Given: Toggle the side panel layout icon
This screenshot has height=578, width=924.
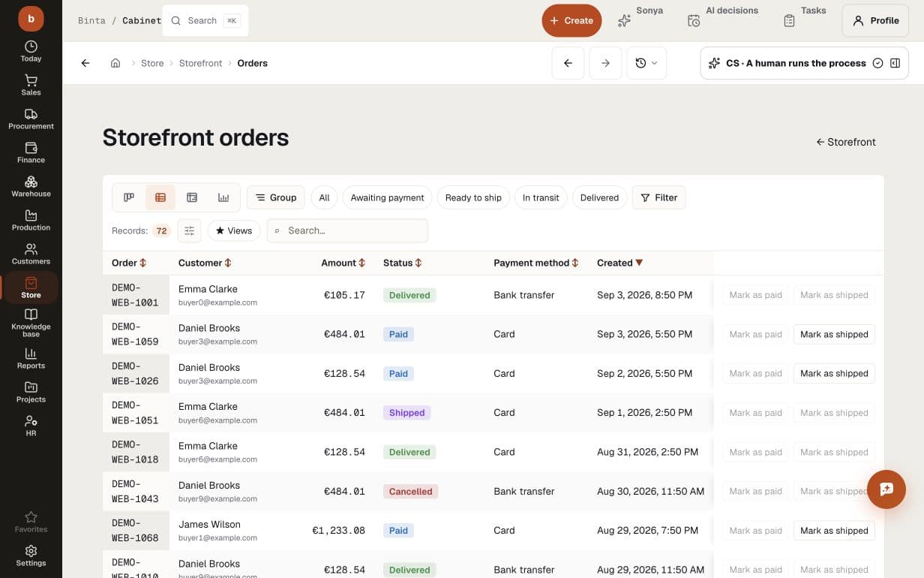Looking at the screenshot, I should [x=895, y=63].
